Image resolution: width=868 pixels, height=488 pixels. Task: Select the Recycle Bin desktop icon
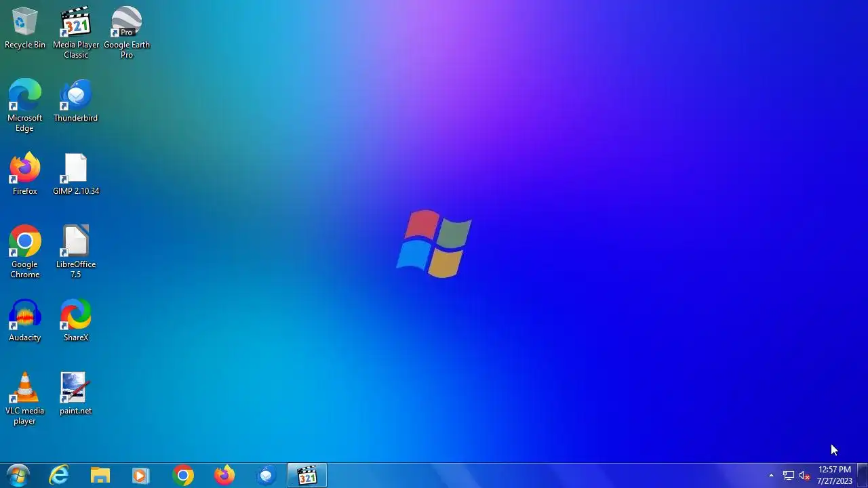(x=25, y=28)
